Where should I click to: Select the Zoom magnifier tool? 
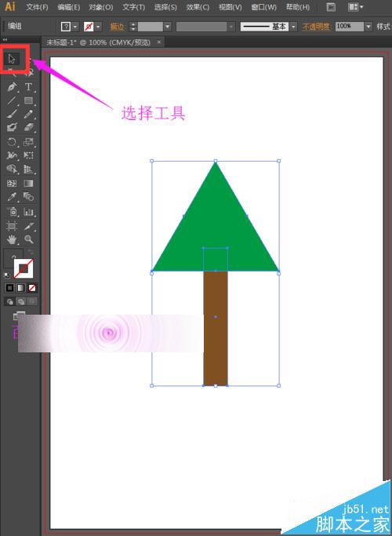pyautogui.click(x=29, y=239)
